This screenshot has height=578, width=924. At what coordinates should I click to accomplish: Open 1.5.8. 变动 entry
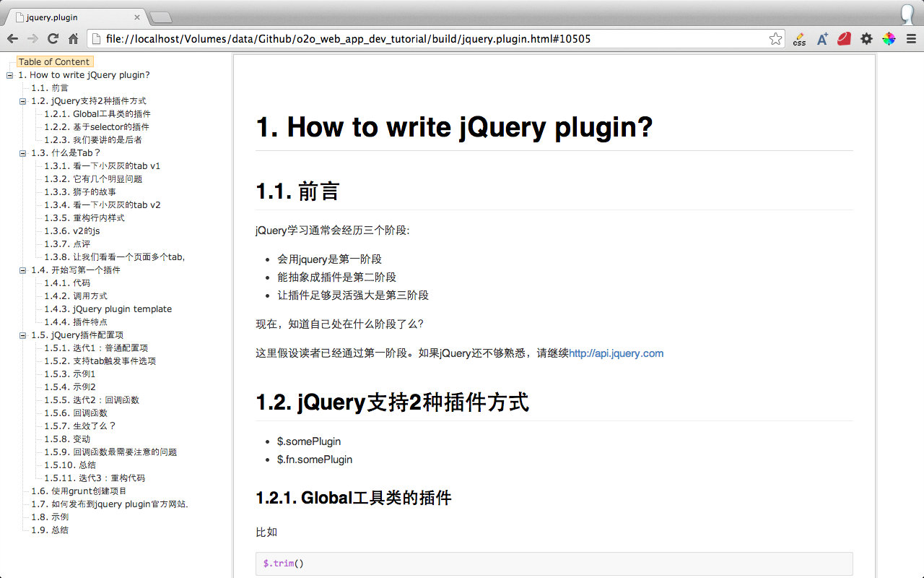[x=67, y=439]
